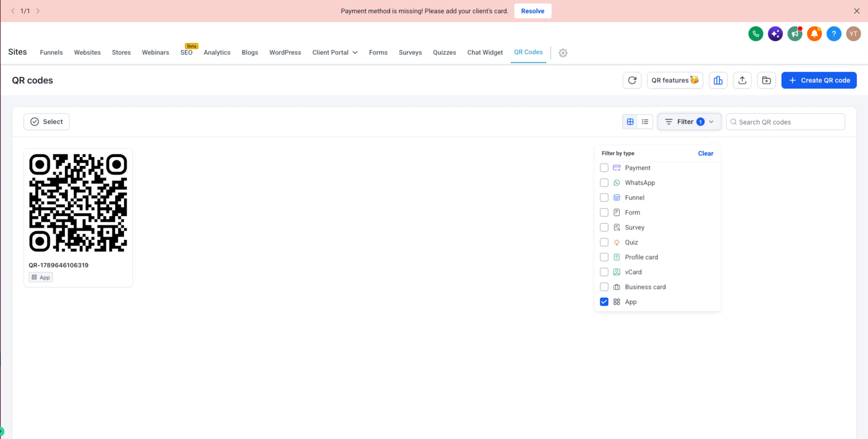The height and width of the screenshot is (439, 868).
Task: Click the Payment type card icon
Action: [616, 168]
